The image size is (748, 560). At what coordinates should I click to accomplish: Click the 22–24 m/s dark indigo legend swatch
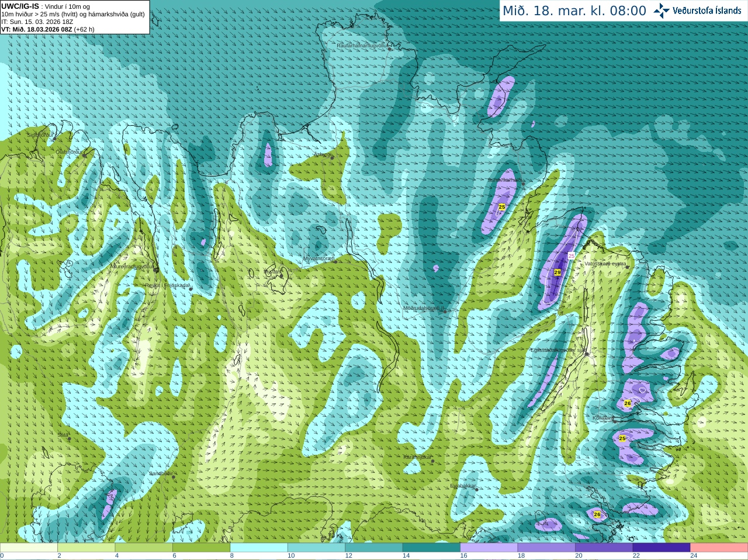pyautogui.click(x=662, y=548)
